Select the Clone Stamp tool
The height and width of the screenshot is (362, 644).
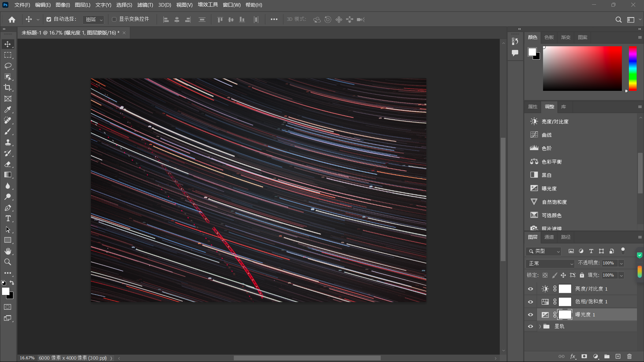click(x=8, y=142)
